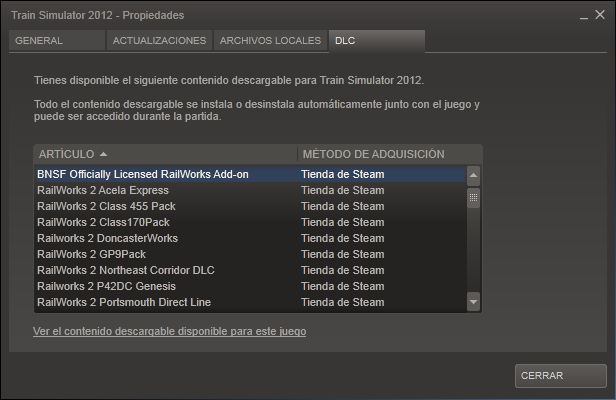The image size is (616, 400).
Task: Open the ARCHIVOS LOCALES tab
Action: [270, 41]
